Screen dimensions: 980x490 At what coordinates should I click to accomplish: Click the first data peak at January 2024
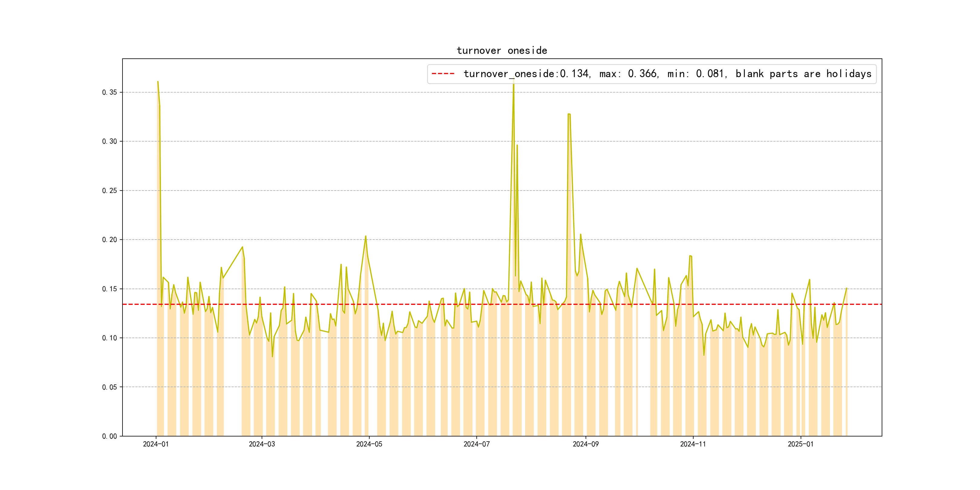pyautogui.click(x=158, y=82)
